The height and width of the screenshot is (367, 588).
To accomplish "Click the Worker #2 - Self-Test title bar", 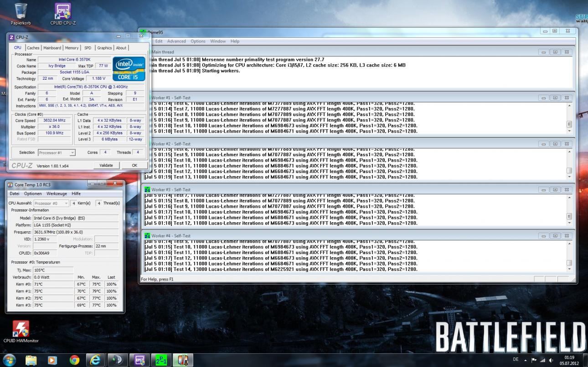I will pyautogui.click(x=358, y=143).
